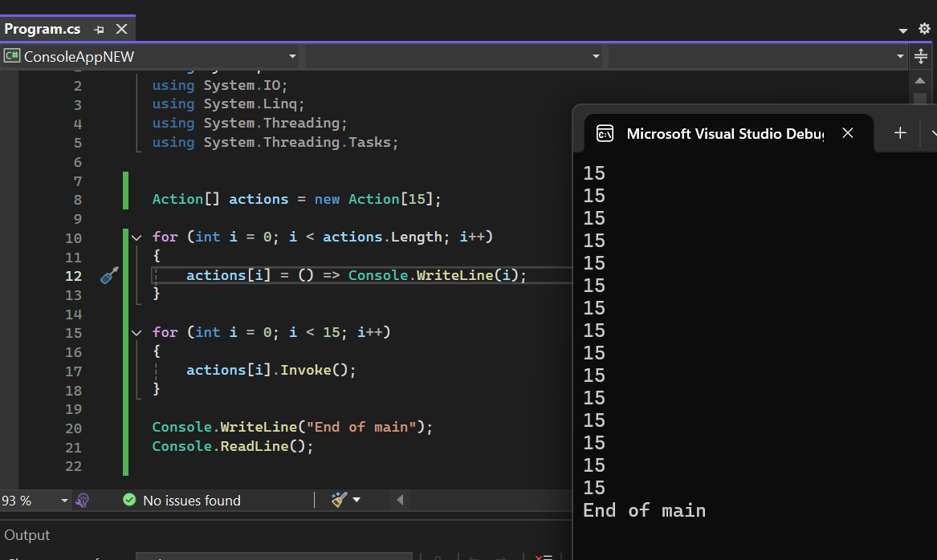Image resolution: width=937 pixels, height=560 pixels.
Task: Open editor tab settings gear
Action: coord(924,29)
